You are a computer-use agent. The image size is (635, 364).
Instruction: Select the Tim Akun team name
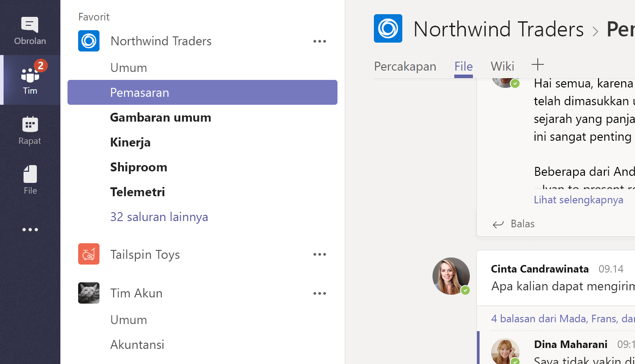(x=136, y=293)
